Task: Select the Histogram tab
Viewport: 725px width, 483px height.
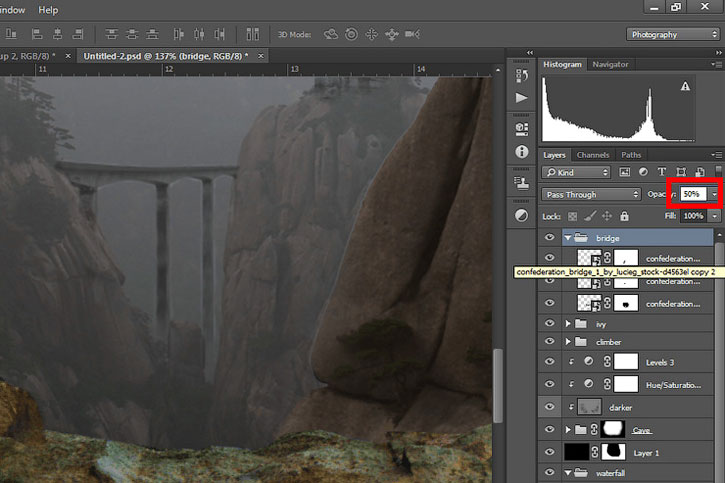Action: pyautogui.click(x=562, y=64)
